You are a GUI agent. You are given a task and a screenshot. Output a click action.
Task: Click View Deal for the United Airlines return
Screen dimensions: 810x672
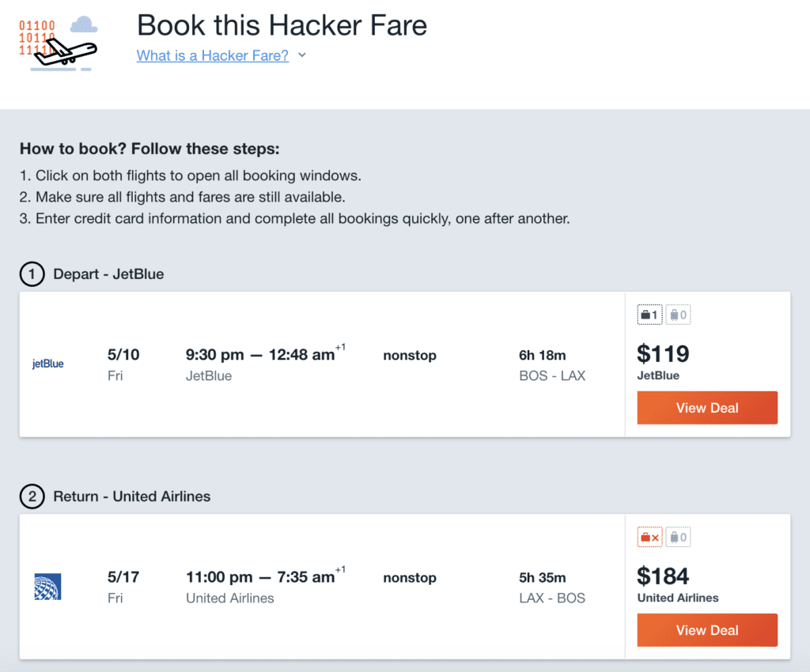(706, 629)
